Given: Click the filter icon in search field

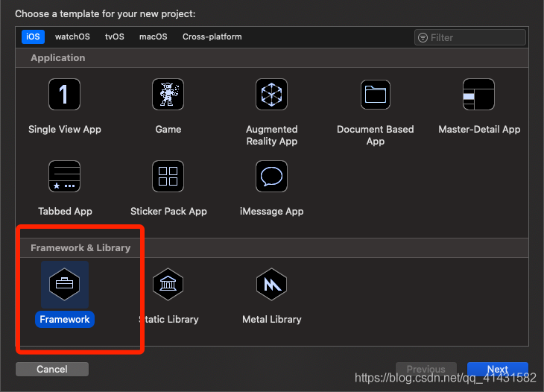Looking at the screenshot, I should (x=423, y=37).
